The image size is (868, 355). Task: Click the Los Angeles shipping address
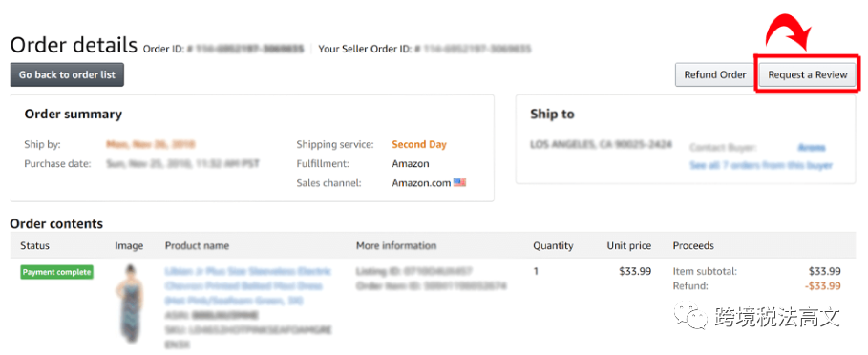point(602,145)
